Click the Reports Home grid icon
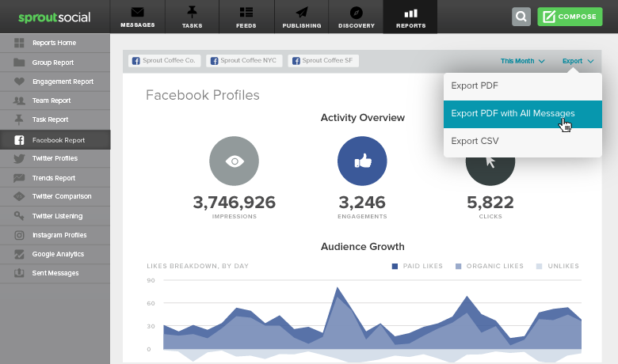 [19, 43]
